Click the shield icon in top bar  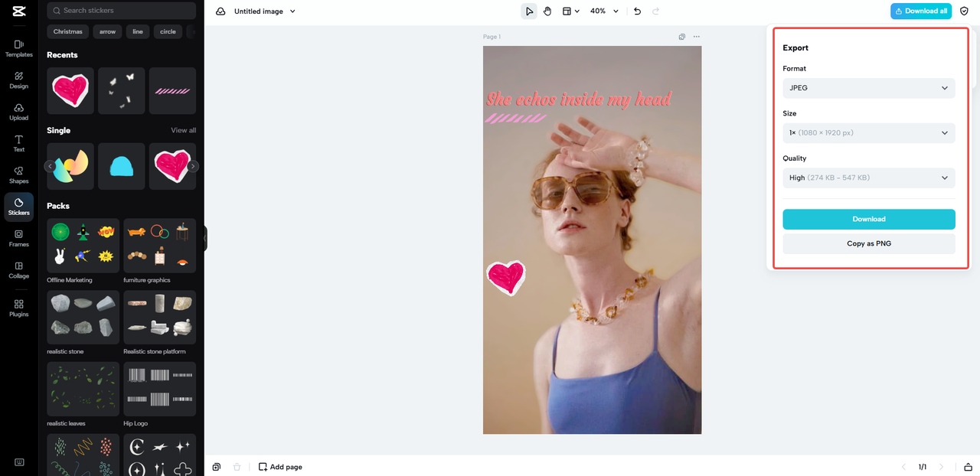(964, 11)
